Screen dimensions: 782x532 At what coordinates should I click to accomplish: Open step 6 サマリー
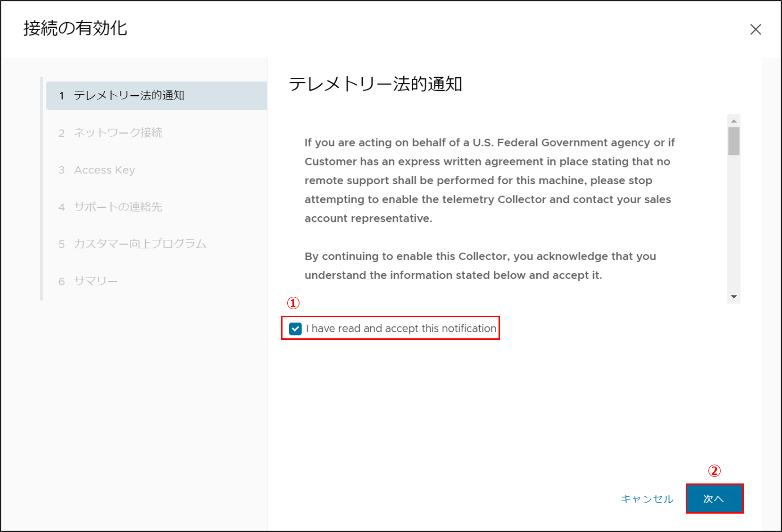[x=95, y=281]
